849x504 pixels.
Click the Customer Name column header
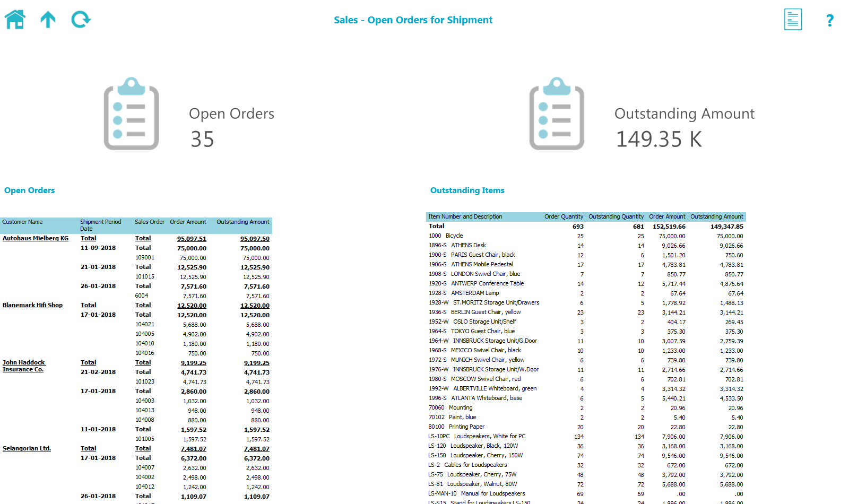pyautogui.click(x=22, y=222)
